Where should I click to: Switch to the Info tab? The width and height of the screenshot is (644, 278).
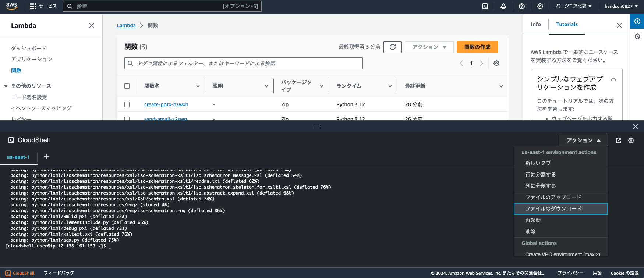tap(536, 24)
